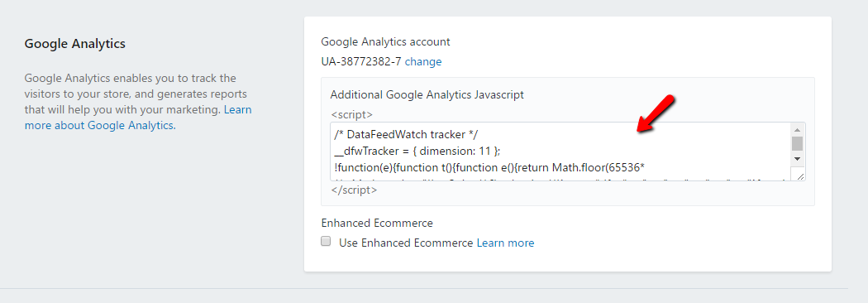868x303 pixels.
Task: Click the "Google Analytics" section heading
Action: tap(74, 43)
